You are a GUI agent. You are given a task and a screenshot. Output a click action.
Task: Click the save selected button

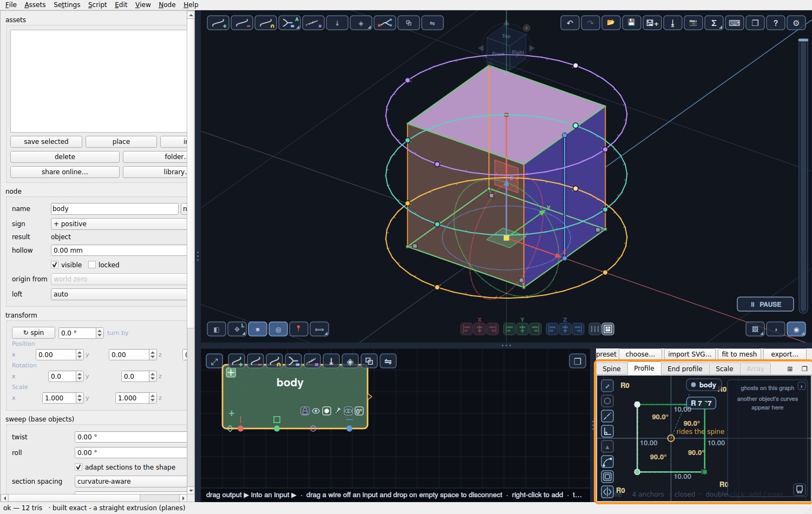pos(46,141)
